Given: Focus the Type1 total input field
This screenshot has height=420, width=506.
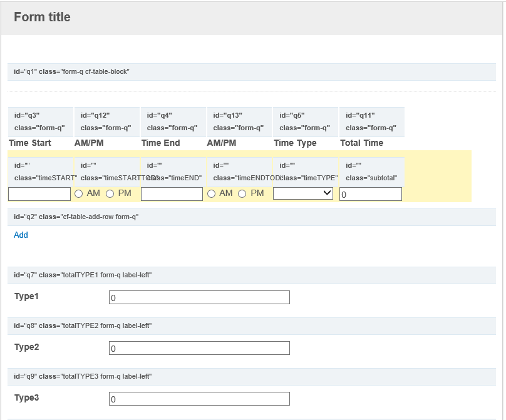Looking at the screenshot, I should [x=199, y=297].
